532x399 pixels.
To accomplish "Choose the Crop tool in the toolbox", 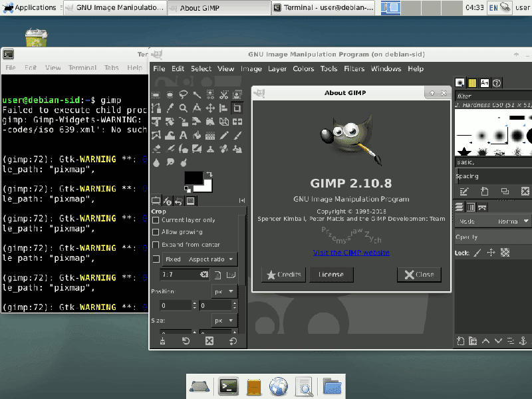I will click(x=237, y=107).
